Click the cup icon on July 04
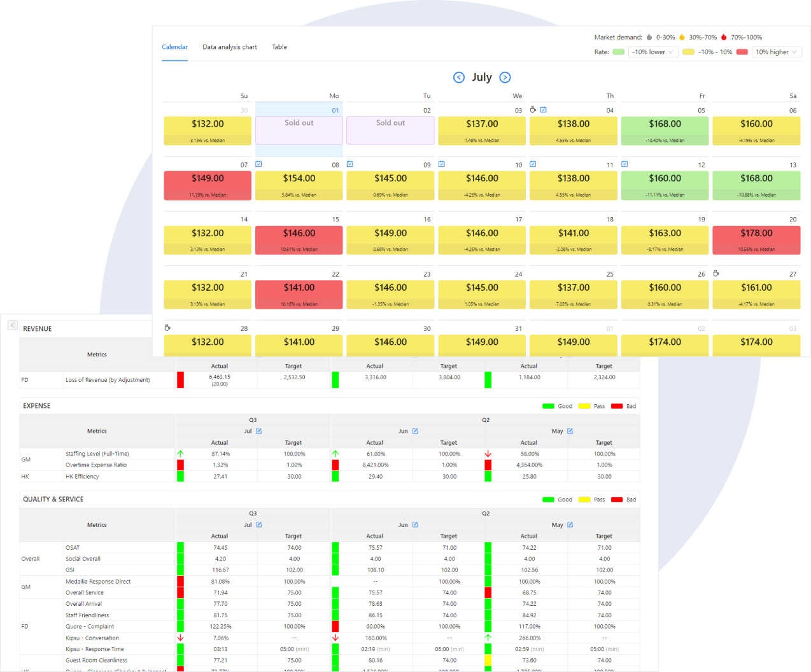The image size is (811, 672). click(x=533, y=109)
